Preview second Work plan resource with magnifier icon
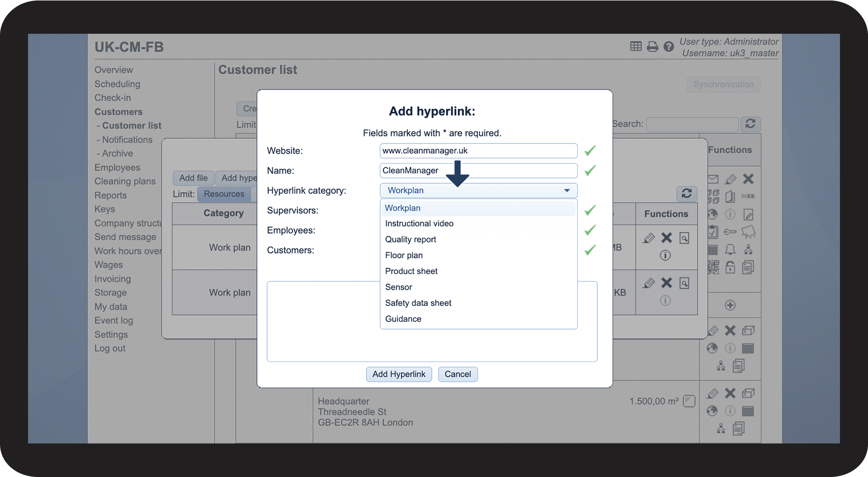This screenshot has width=868, height=477. pyautogui.click(x=684, y=283)
